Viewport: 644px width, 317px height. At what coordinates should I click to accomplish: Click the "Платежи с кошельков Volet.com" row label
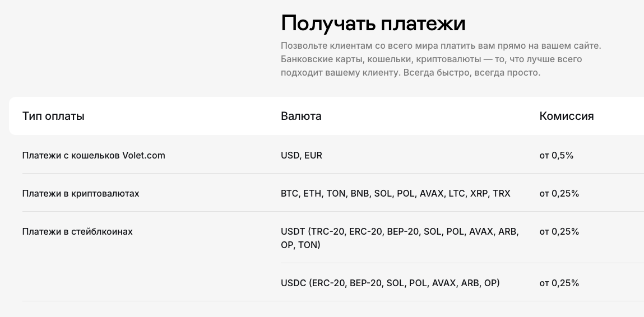coord(94,156)
